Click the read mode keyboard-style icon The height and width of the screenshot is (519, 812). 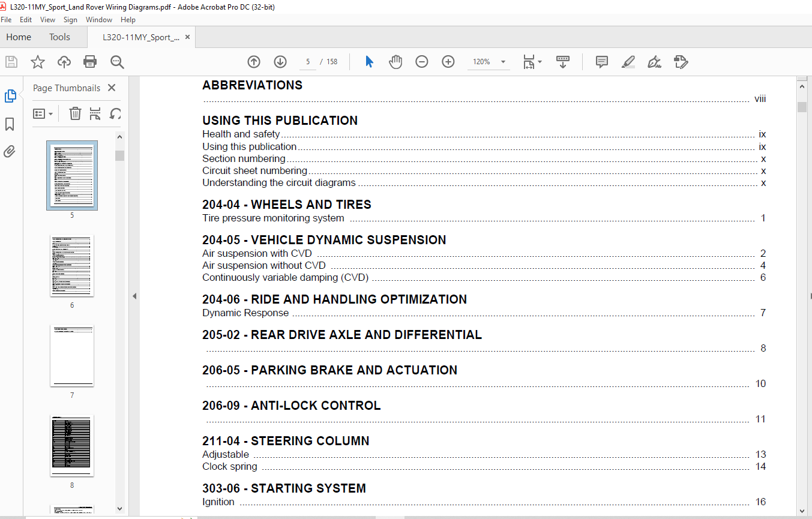point(563,62)
